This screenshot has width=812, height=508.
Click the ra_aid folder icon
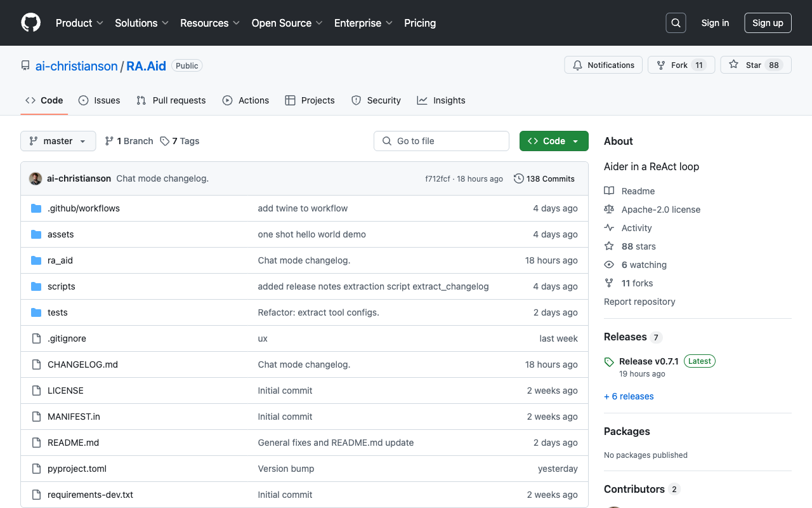[x=36, y=260]
